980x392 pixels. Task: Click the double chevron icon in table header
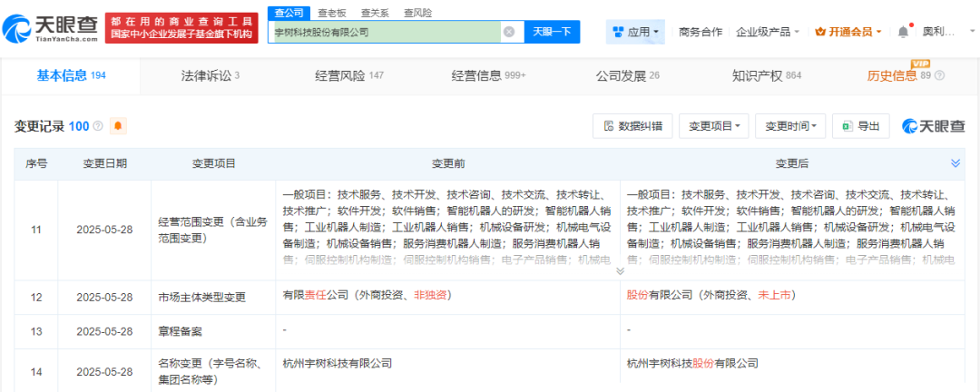pyautogui.click(x=955, y=163)
